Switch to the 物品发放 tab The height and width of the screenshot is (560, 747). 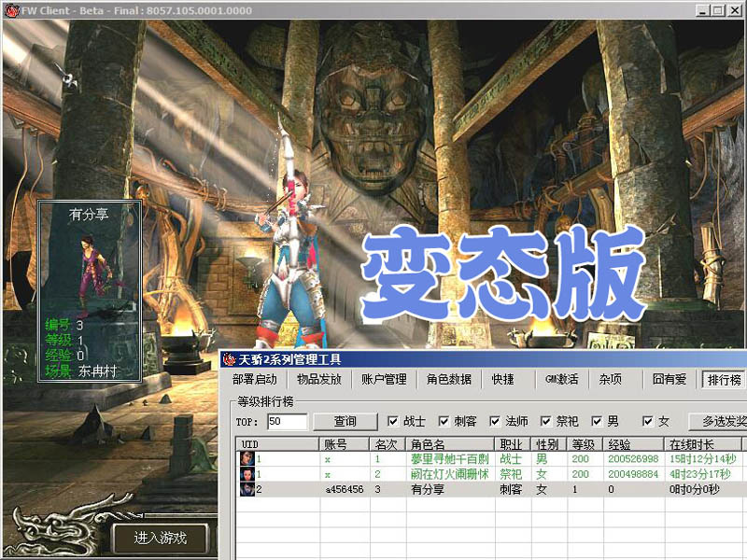point(319,379)
